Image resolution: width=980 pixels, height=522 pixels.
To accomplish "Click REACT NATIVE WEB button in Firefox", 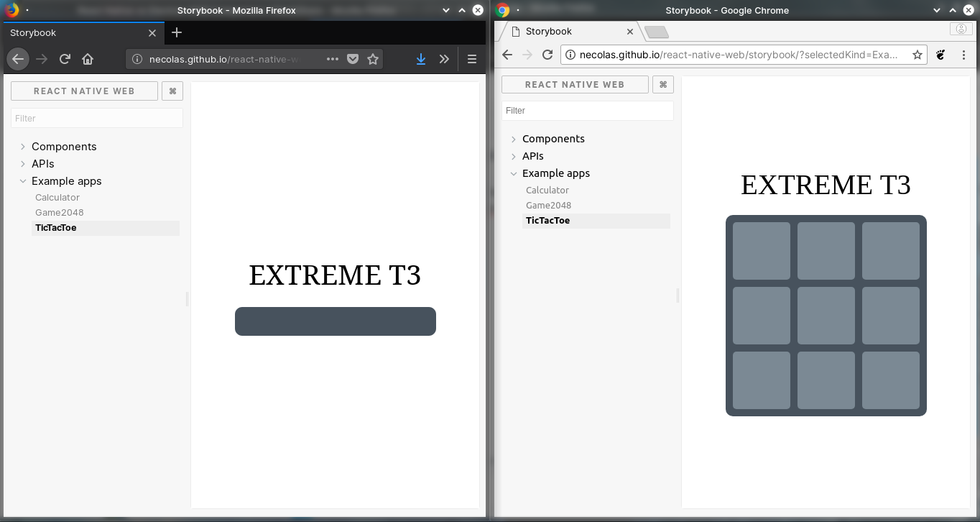I will point(84,91).
